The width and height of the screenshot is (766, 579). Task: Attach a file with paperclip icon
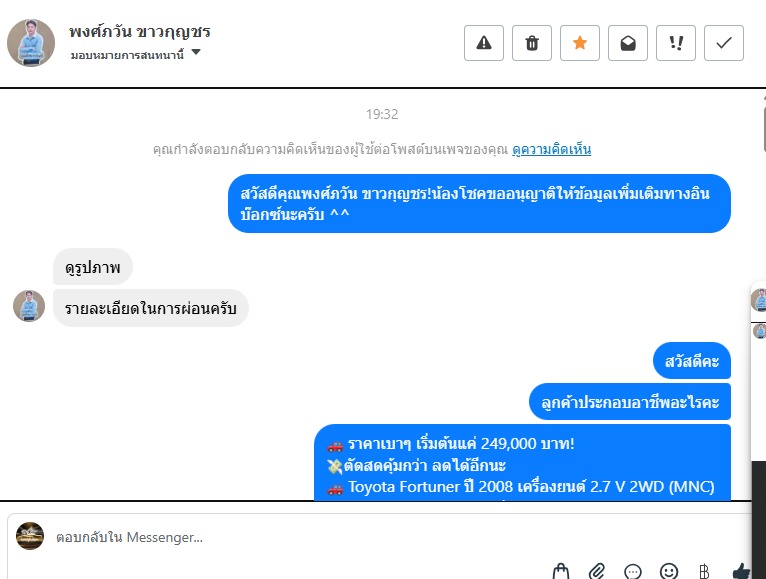pyautogui.click(x=597, y=571)
